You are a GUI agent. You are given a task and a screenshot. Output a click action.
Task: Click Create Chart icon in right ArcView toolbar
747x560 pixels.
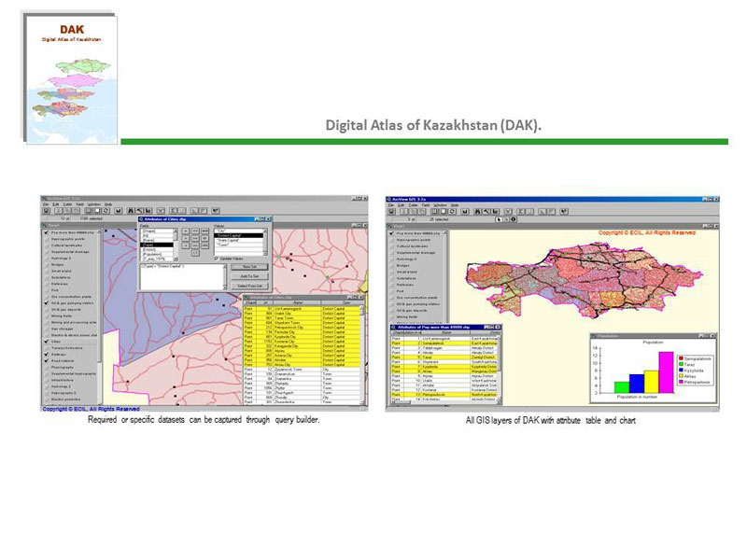464,212
